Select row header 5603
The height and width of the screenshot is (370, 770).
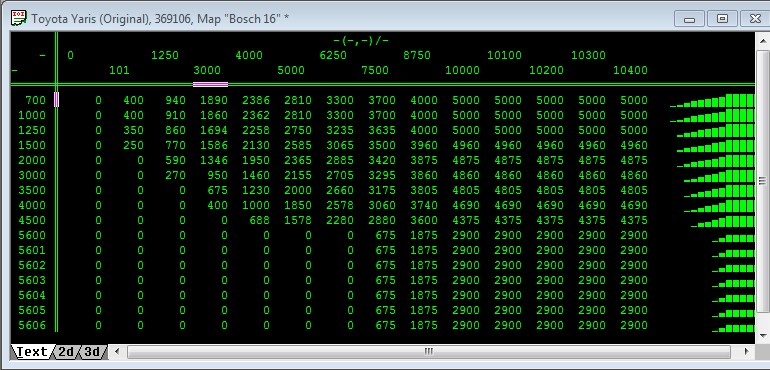tap(32, 280)
